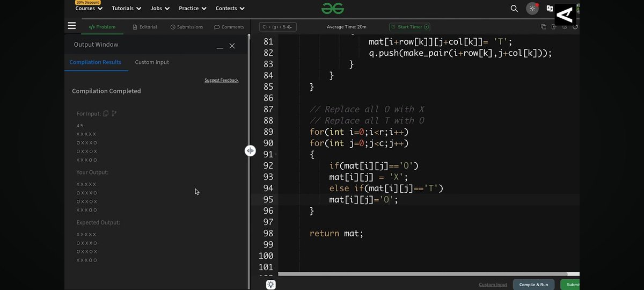
Task: Click the '4 5' input dimensions text
Action: (x=80, y=125)
